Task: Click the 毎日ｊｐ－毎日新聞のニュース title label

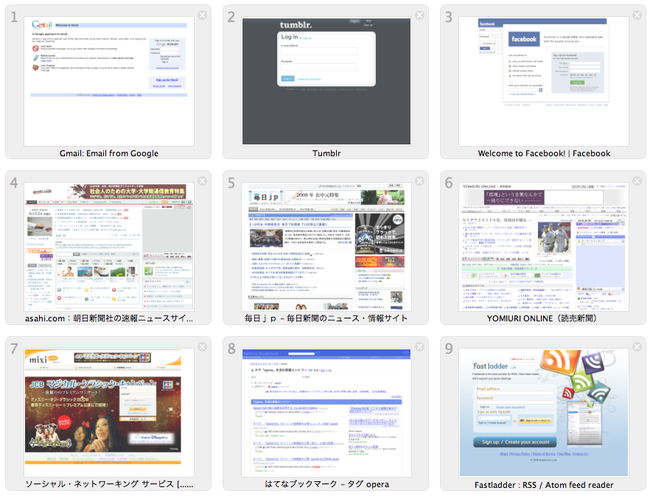Action: [x=326, y=319]
